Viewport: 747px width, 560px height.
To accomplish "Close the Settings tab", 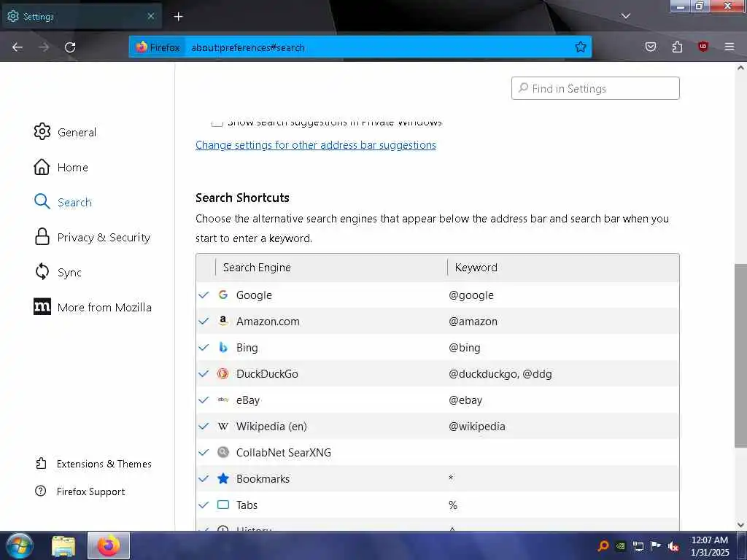I will 150,16.
